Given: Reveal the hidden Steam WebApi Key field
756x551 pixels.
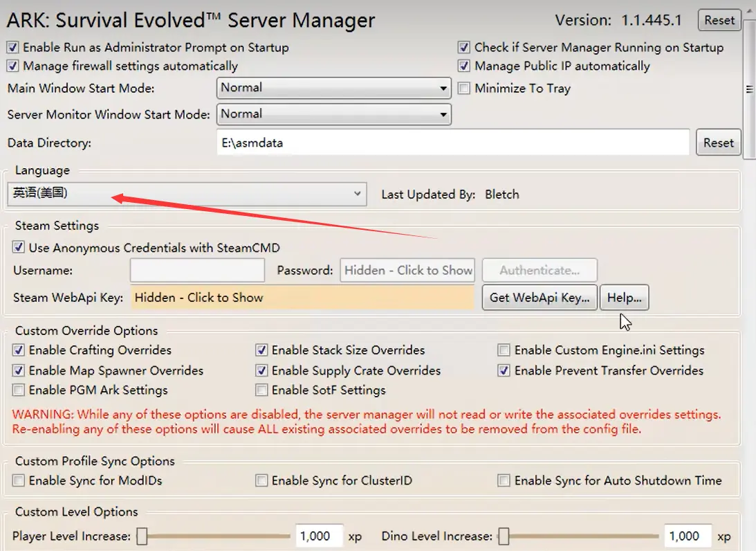Looking at the screenshot, I should 302,298.
